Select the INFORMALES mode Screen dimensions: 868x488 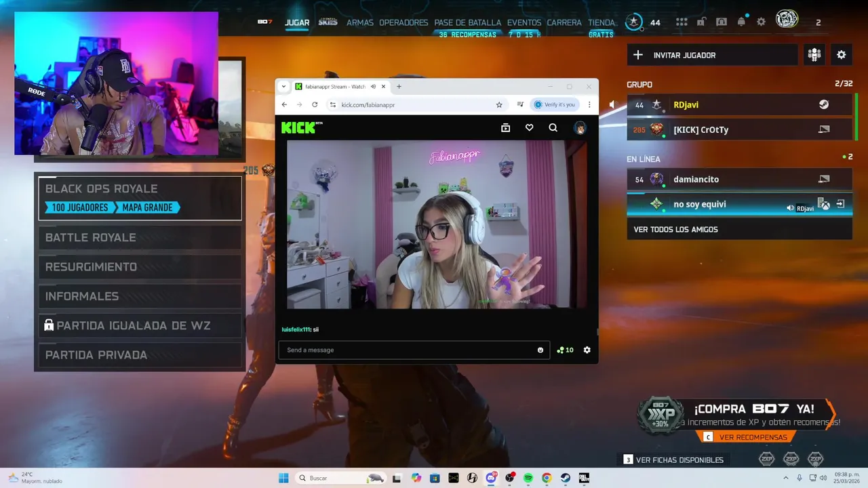pos(140,296)
